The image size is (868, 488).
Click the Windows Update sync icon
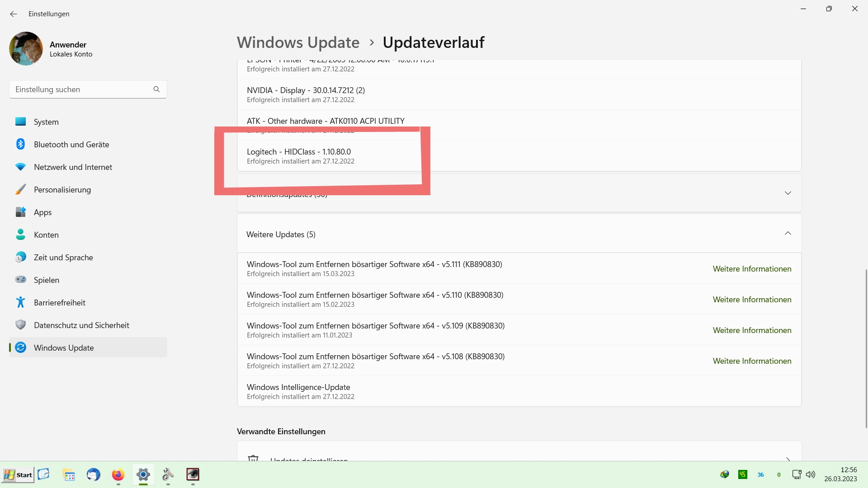[x=20, y=347]
